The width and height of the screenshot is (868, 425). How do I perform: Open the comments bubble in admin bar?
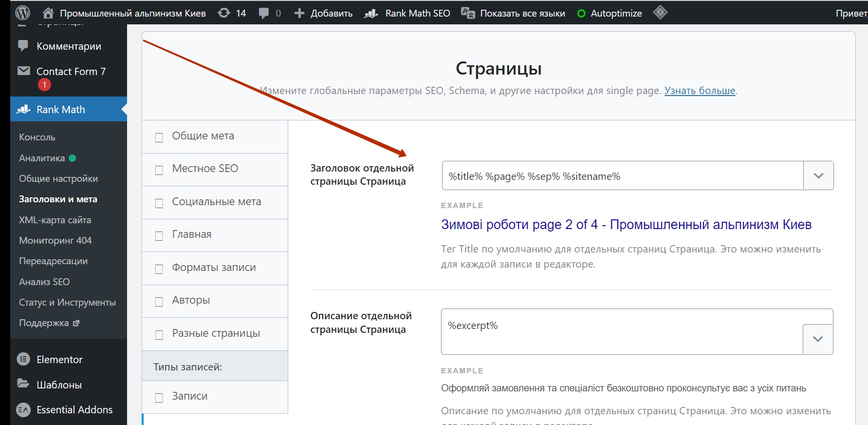[264, 13]
